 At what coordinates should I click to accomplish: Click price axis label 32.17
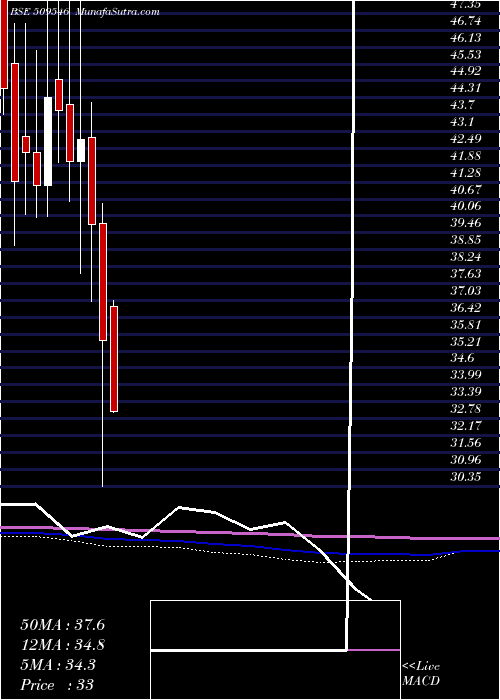point(466,426)
